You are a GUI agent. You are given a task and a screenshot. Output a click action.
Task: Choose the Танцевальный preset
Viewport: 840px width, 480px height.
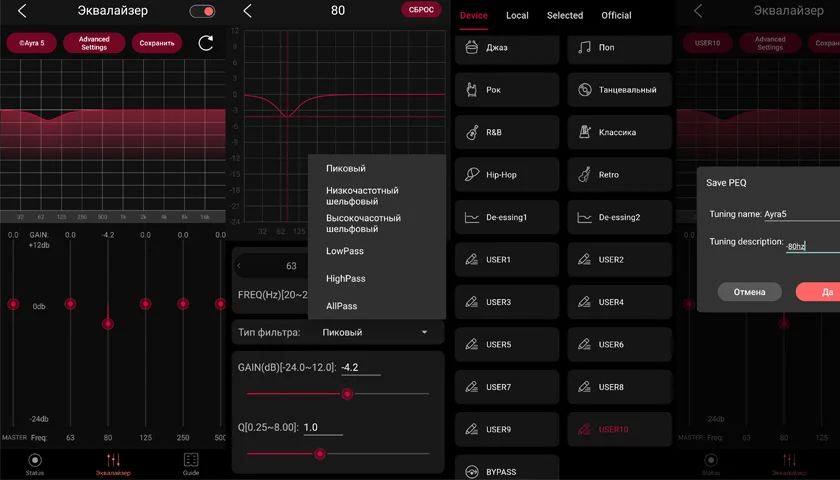[x=619, y=90]
